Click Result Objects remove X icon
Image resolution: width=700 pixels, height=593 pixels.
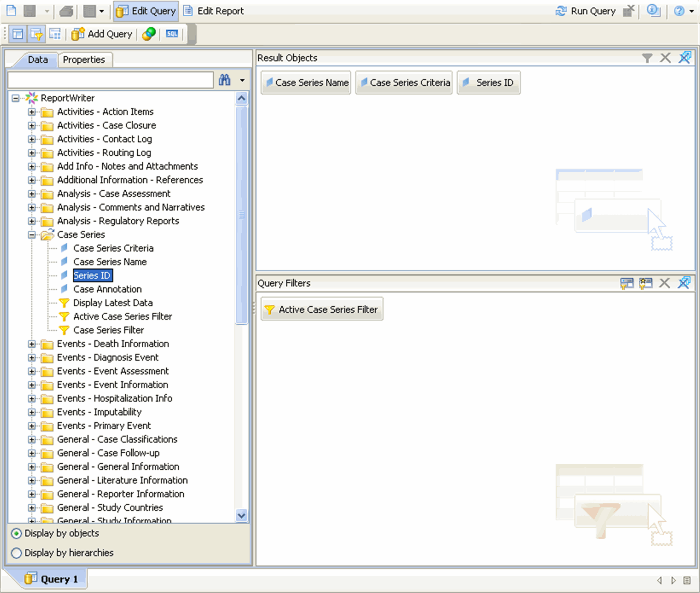(665, 58)
